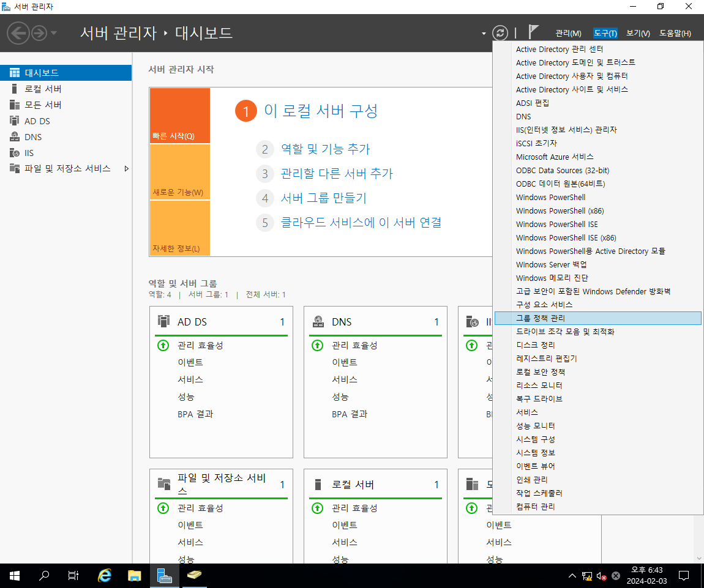Click the back navigation arrow

click(x=18, y=33)
